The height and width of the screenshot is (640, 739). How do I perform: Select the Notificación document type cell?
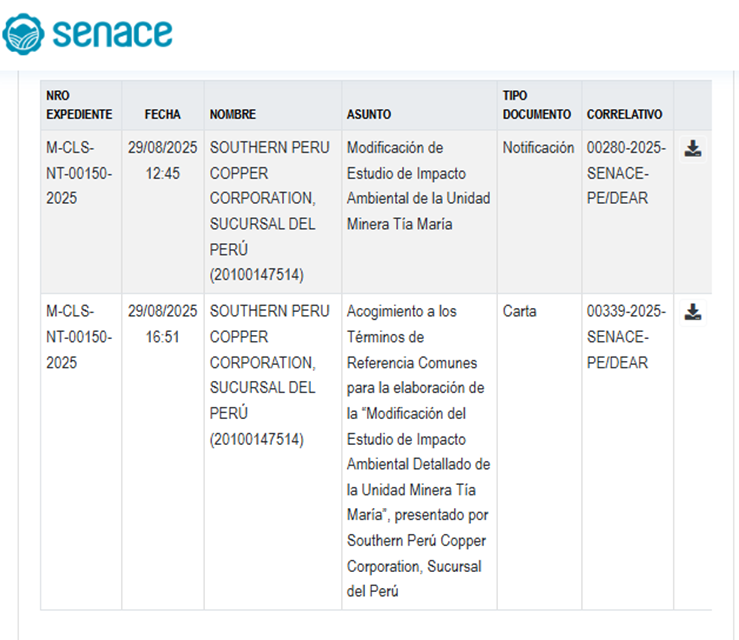(x=538, y=148)
